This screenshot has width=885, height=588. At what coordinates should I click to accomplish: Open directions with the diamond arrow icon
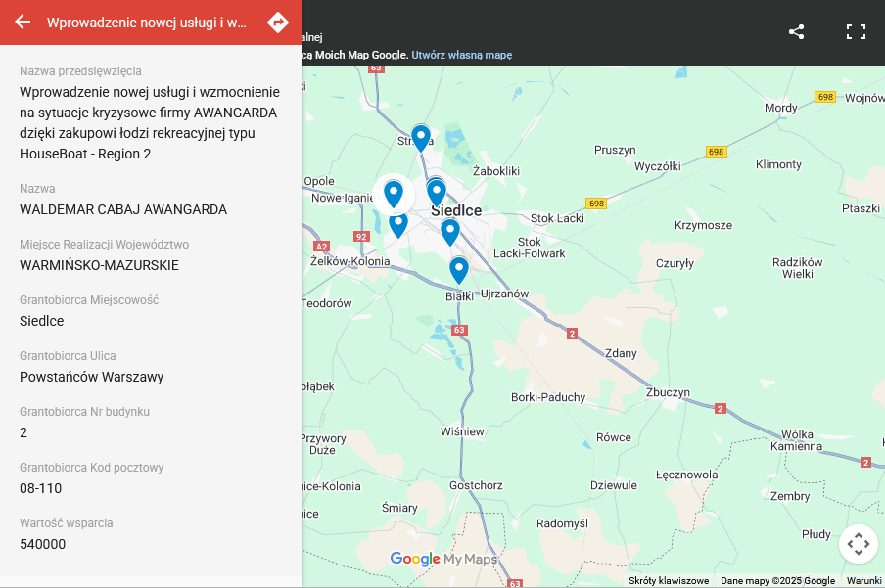[278, 23]
